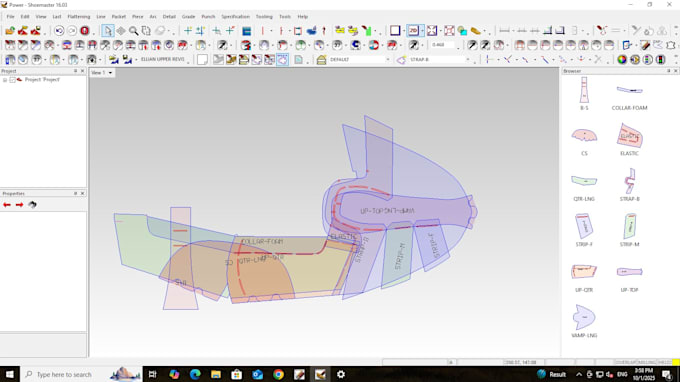Activate the magnifier zoom tool
The width and height of the screenshot is (680, 382).
(x=134, y=31)
